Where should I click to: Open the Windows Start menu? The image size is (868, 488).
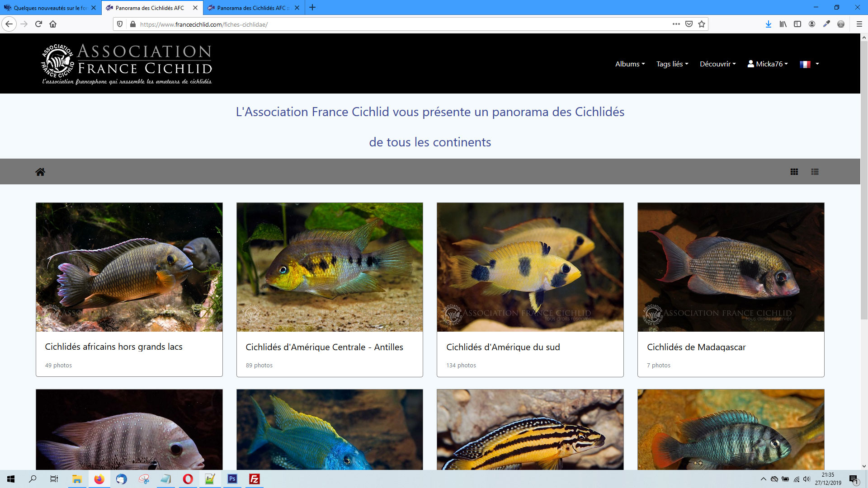pyautogui.click(x=11, y=479)
